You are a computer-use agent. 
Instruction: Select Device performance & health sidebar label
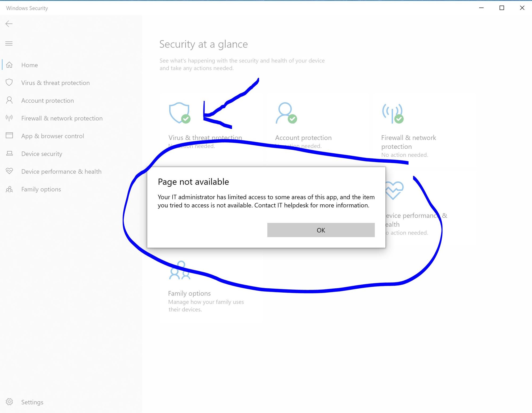[x=61, y=172]
